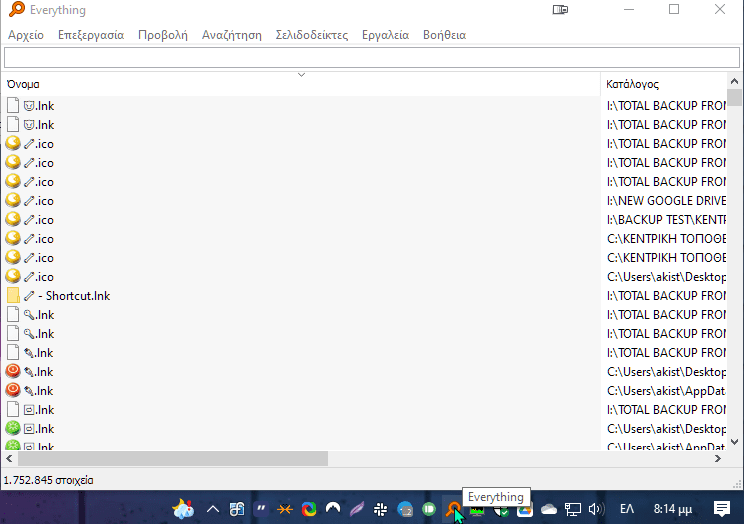Open the action center notifications icon
This screenshot has width=744, height=524.
click(722, 509)
